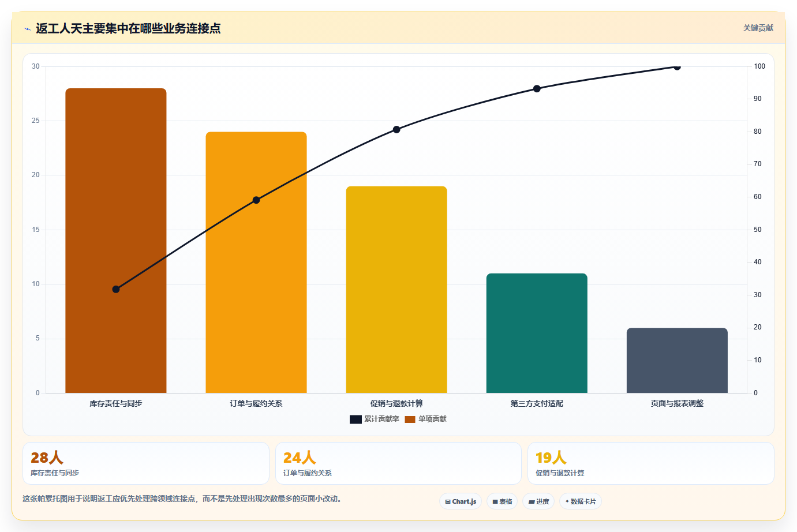The width and height of the screenshot is (797, 532).
Task: Open the 28人 库存责任与同步 card
Action: pos(146,463)
